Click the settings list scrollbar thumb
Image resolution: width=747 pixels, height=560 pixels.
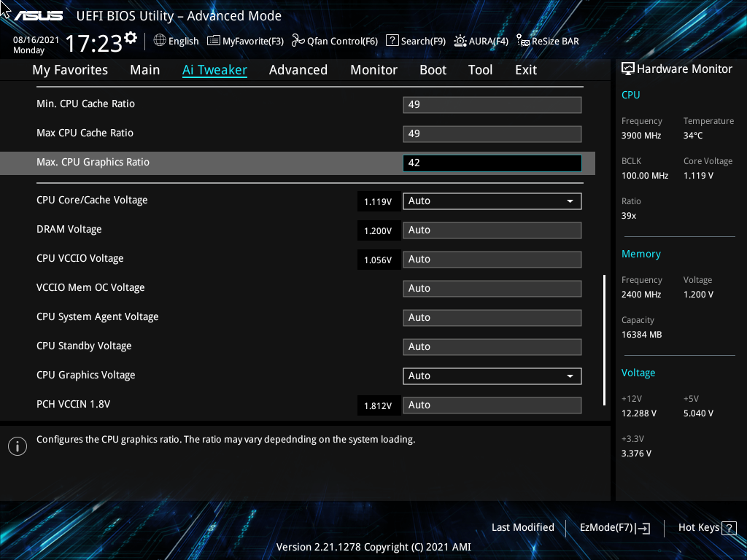coord(604,340)
